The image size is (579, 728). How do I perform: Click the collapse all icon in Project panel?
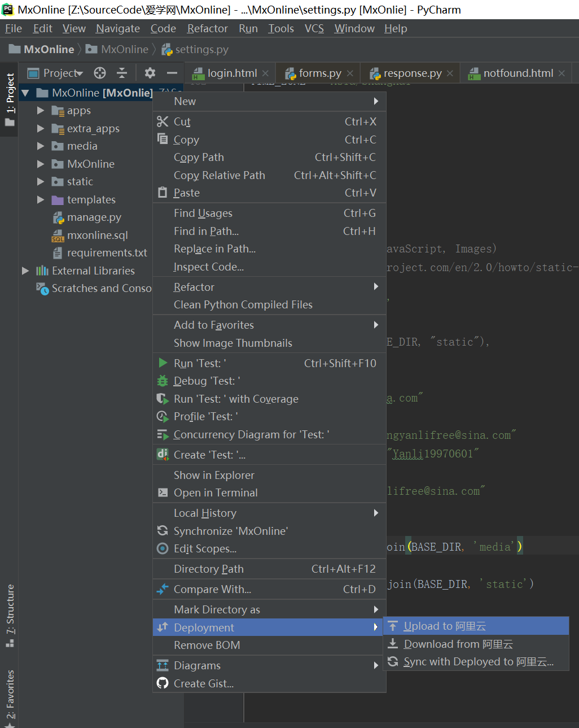[x=122, y=73]
